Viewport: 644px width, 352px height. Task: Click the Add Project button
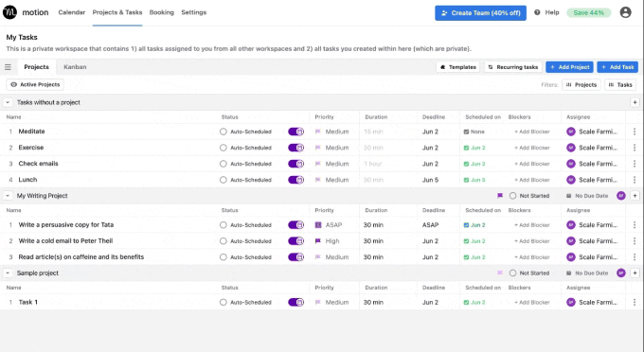click(570, 67)
